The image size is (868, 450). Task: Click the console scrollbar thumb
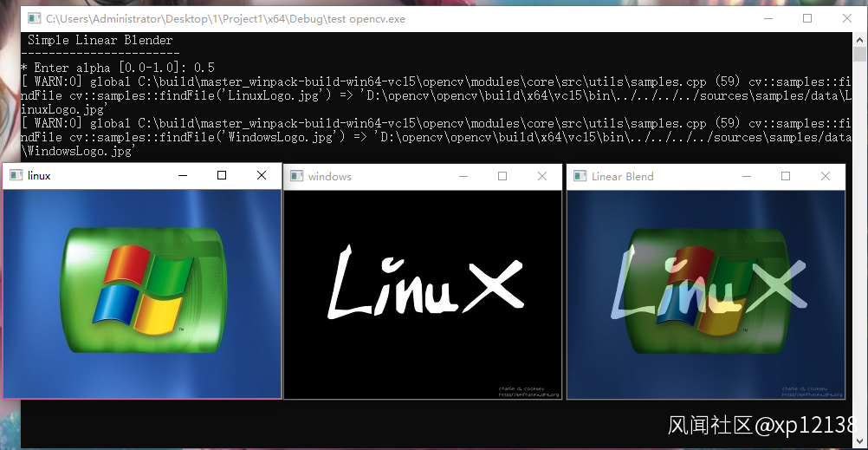point(859,55)
